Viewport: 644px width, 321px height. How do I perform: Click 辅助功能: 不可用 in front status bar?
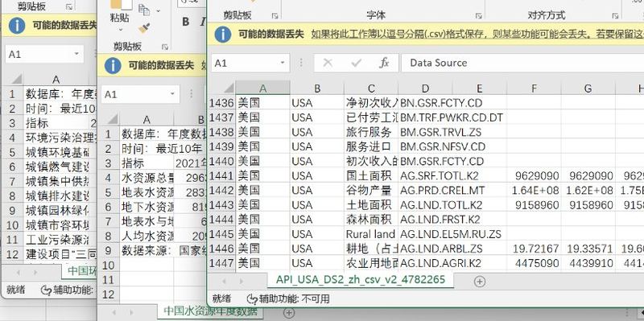293,298
